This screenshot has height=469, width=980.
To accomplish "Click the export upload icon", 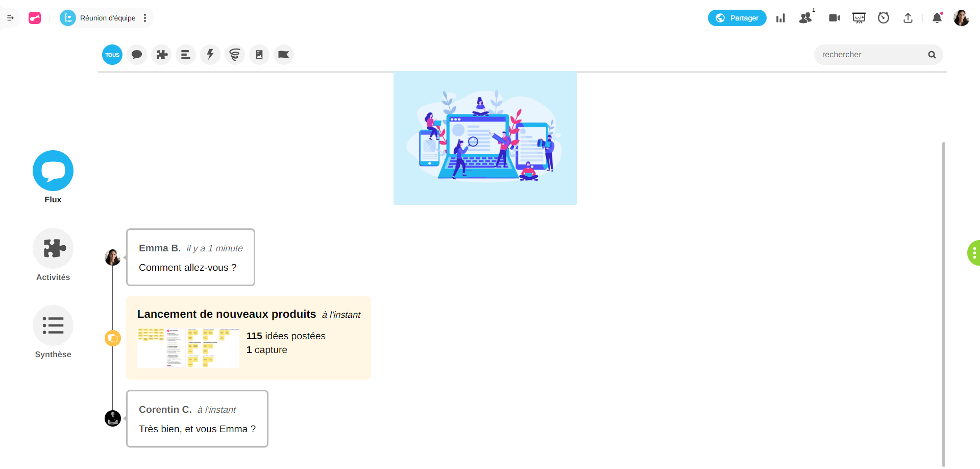I will pyautogui.click(x=908, y=18).
